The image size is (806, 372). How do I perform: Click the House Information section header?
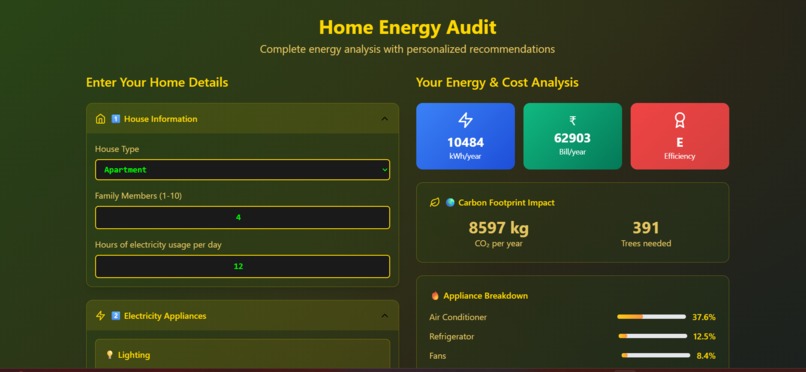[x=242, y=119]
